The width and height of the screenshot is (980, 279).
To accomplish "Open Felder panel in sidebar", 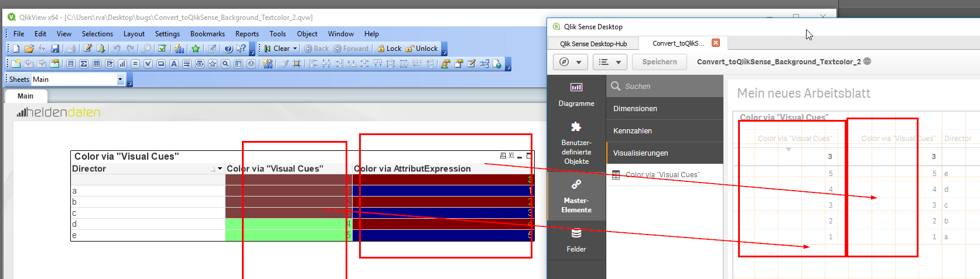I will tap(576, 240).
